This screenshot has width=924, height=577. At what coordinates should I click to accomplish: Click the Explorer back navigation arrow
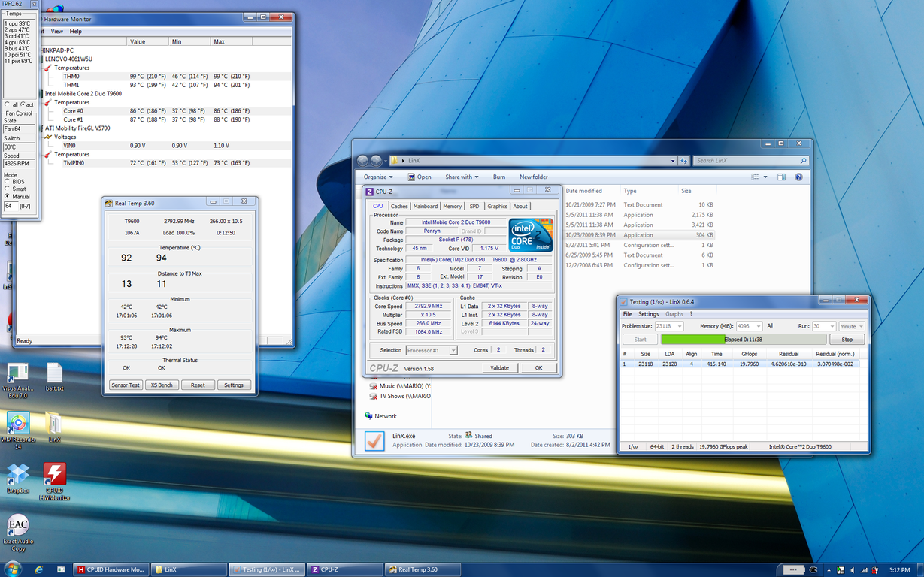363,160
